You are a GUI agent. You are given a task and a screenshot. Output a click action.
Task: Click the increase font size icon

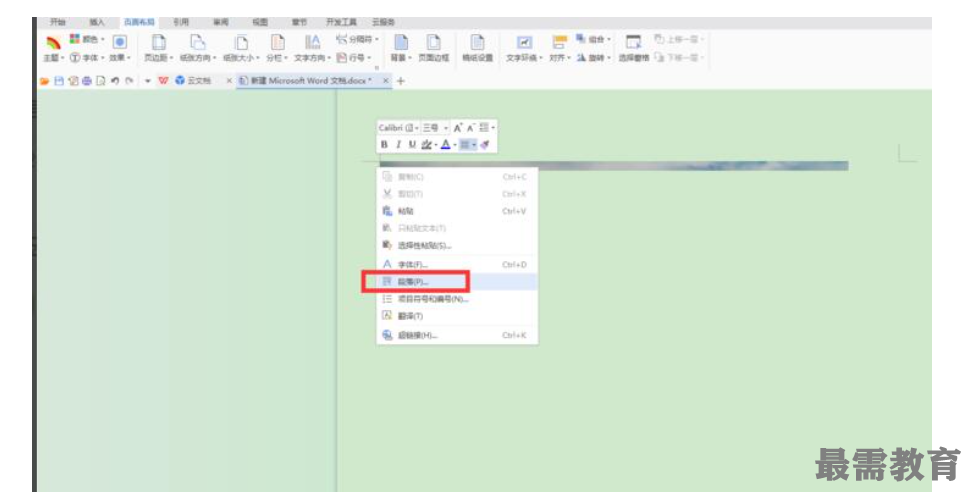coord(458,128)
